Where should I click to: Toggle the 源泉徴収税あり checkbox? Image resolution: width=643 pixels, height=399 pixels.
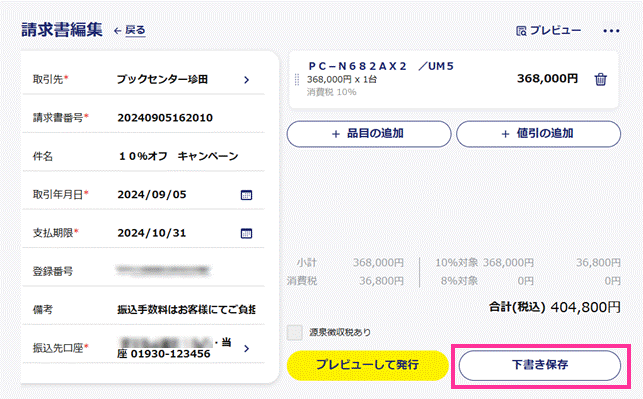click(x=294, y=333)
